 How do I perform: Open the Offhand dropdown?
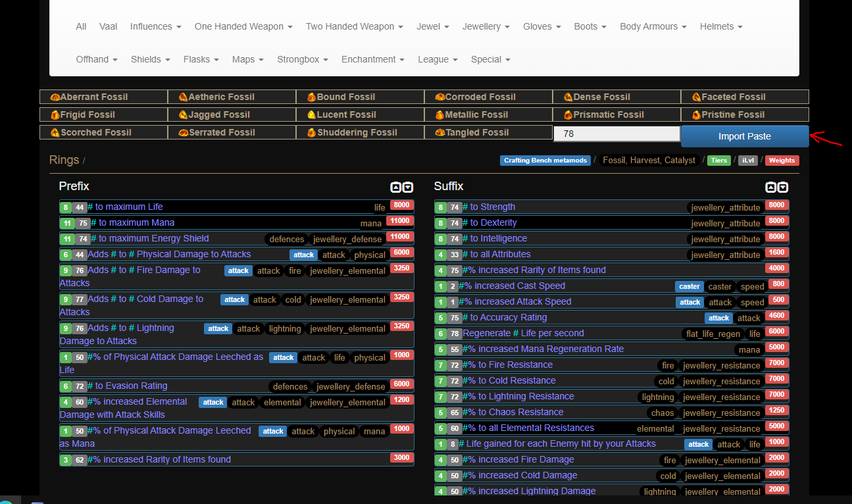(x=97, y=59)
